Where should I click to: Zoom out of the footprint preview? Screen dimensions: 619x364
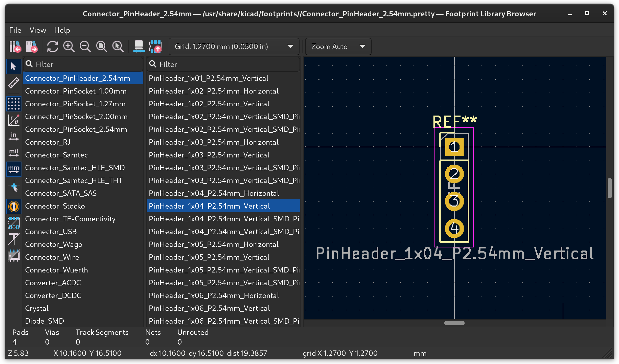coord(85,47)
